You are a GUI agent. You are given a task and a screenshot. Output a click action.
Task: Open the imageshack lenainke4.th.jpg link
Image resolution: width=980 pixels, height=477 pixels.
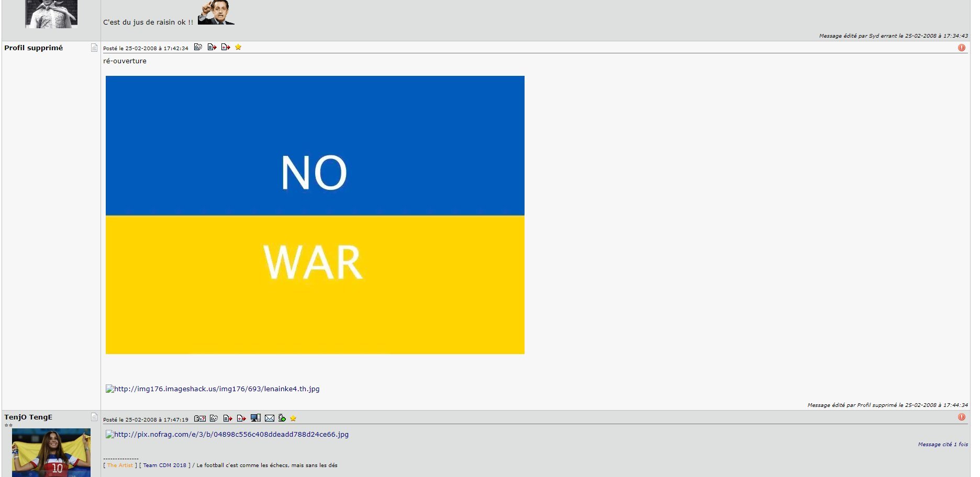213,389
